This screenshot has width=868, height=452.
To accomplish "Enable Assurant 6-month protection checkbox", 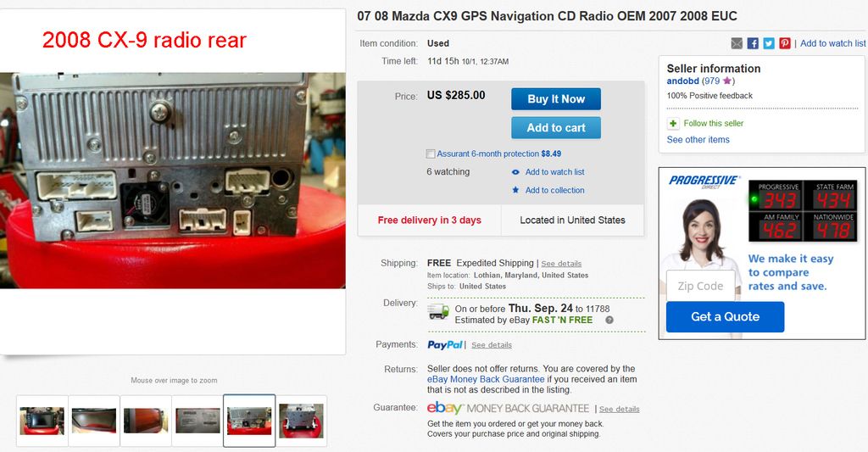I will [430, 154].
